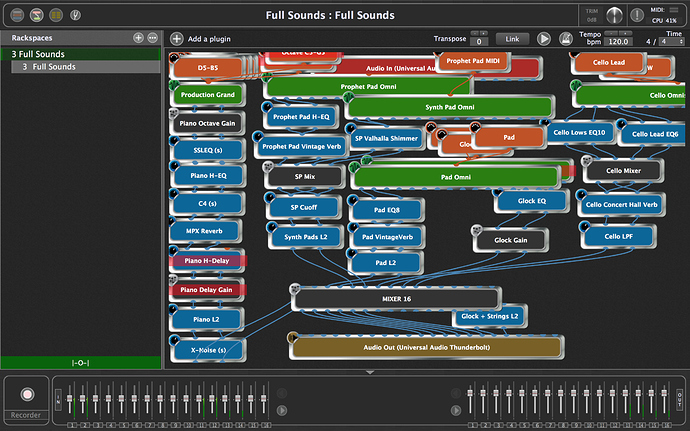Select the SP Valhalla Shimmer block

coord(386,138)
